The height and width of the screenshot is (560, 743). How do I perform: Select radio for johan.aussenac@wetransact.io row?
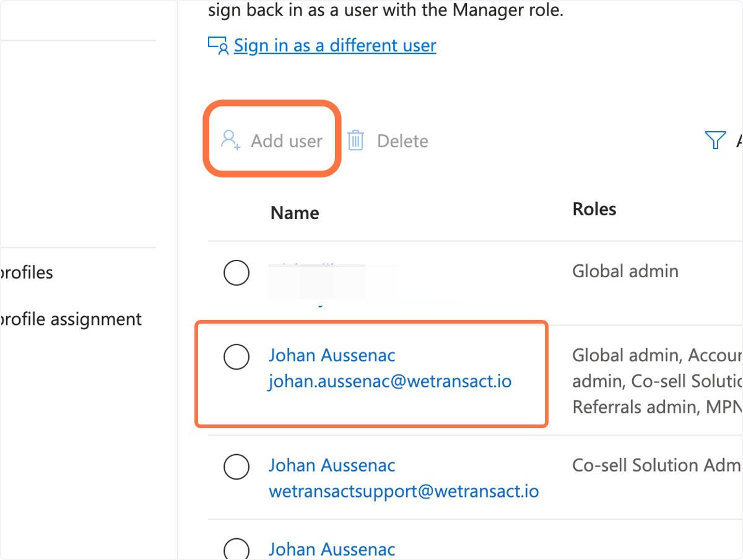click(x=237, y=357)
